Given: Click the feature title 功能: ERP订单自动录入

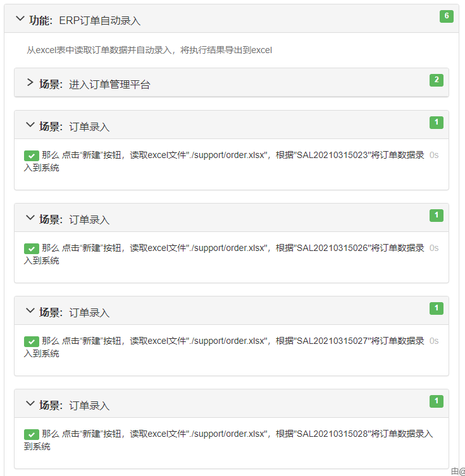Looking at the screenshot, I should (x=85, y=21).
